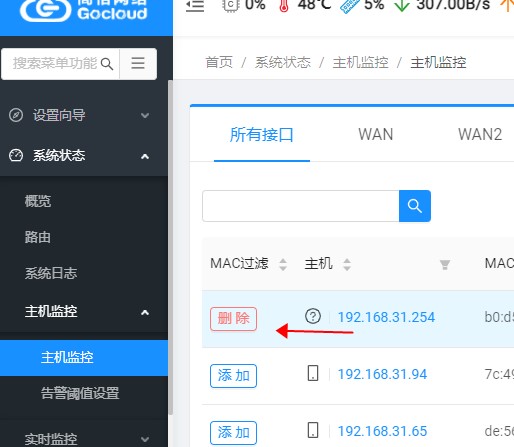
Task: Open 系统日志 in the sidebar
Action: (51, 273)
